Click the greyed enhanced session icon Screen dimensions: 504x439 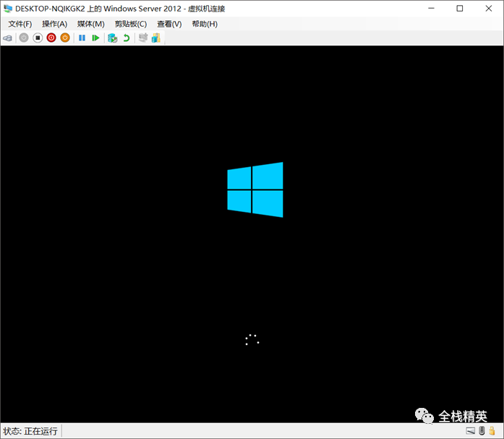[143, 38]
